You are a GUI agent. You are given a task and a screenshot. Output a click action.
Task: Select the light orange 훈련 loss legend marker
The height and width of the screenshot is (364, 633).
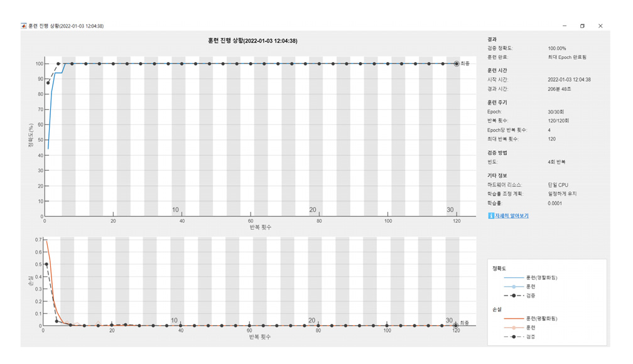[513, 328]
